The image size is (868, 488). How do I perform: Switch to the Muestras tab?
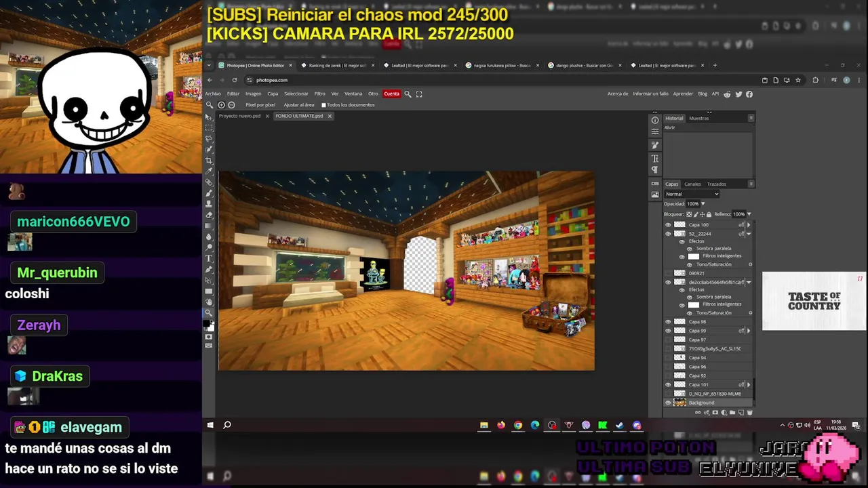[x=698, y=118]
